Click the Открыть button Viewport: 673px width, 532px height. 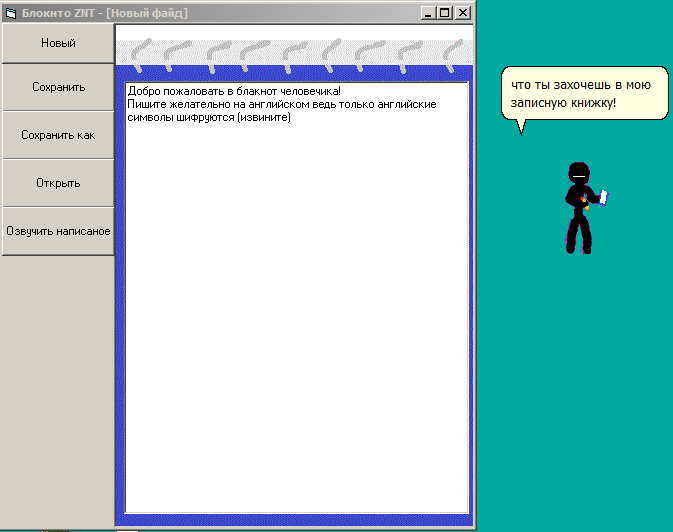click(58, 183)
